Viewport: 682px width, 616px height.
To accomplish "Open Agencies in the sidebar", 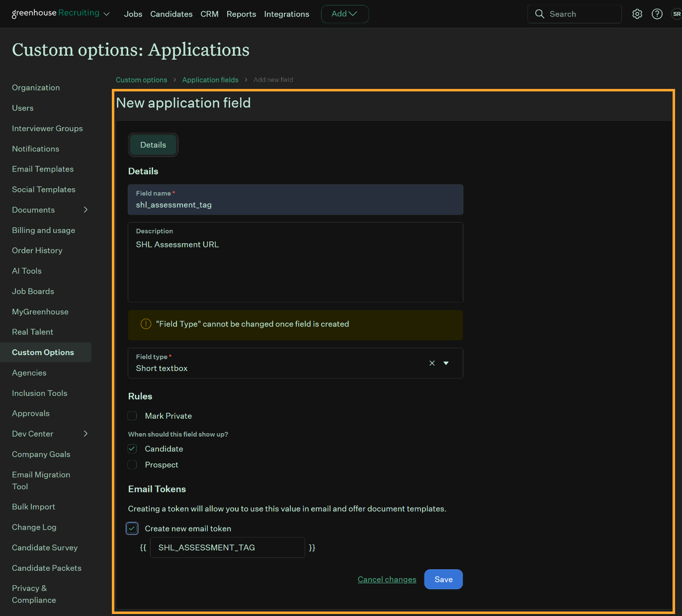I will (x=29, y=373).
